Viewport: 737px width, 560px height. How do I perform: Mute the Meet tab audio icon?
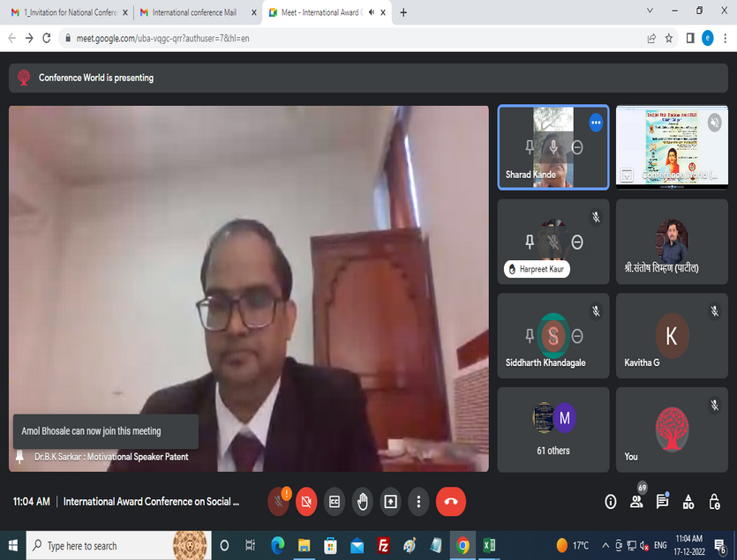372,12
